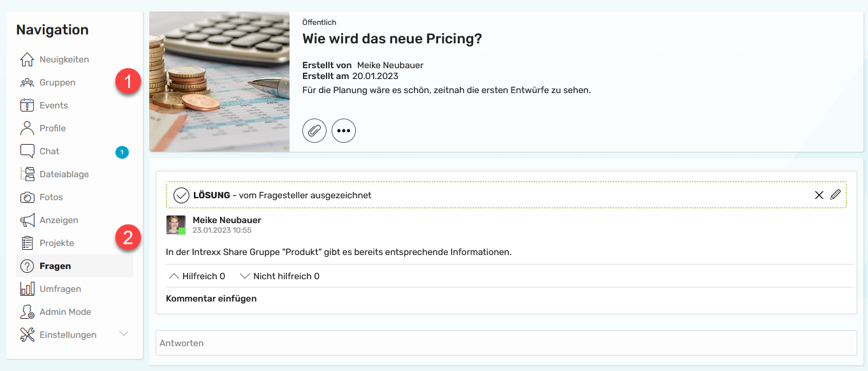
Task: Click Meike Neubauer name above the answer
Action: [x=227, y=220]
